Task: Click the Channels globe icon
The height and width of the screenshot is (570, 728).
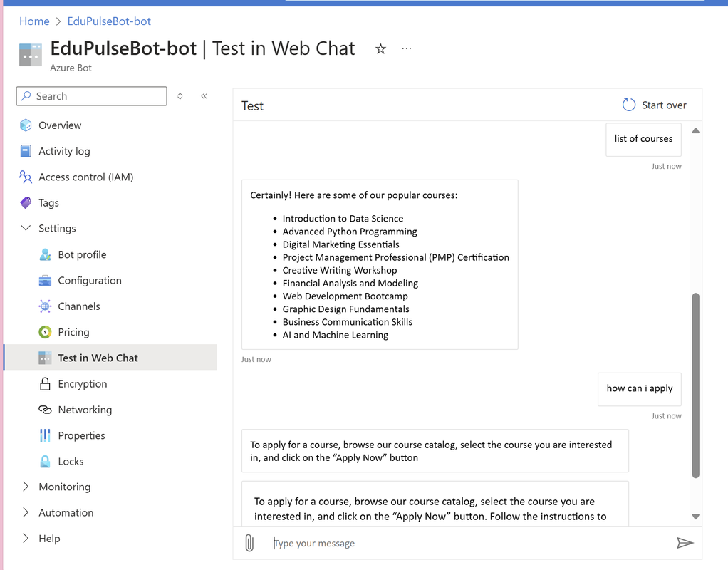Action: (45, 306)
